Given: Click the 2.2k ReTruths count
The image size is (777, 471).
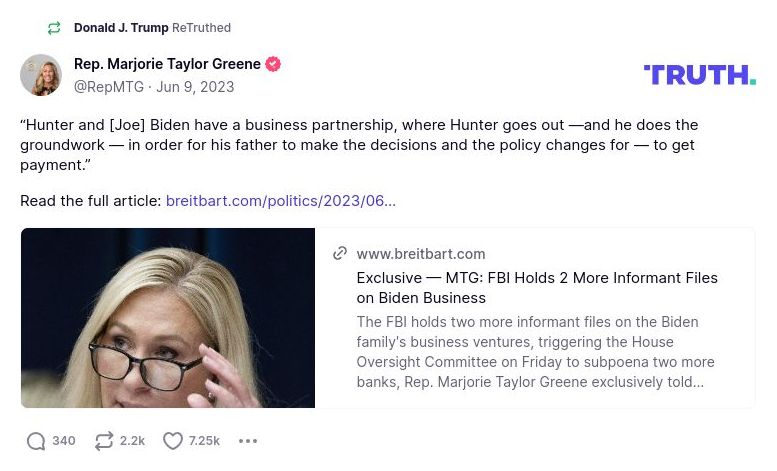Looking at the screenshot, I should 133,441.
